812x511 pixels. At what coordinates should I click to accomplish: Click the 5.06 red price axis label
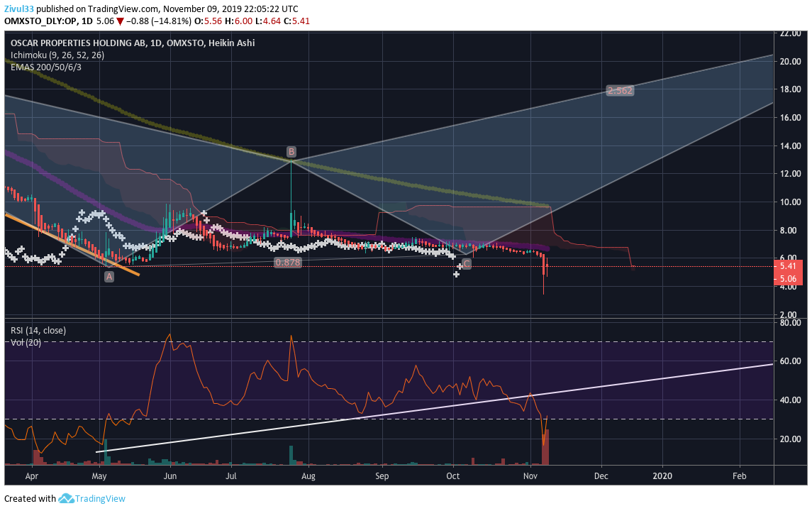tap(788, 279)
